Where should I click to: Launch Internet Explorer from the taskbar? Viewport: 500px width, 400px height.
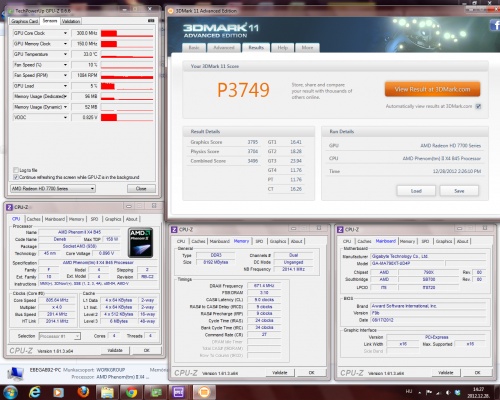(35, 392)
